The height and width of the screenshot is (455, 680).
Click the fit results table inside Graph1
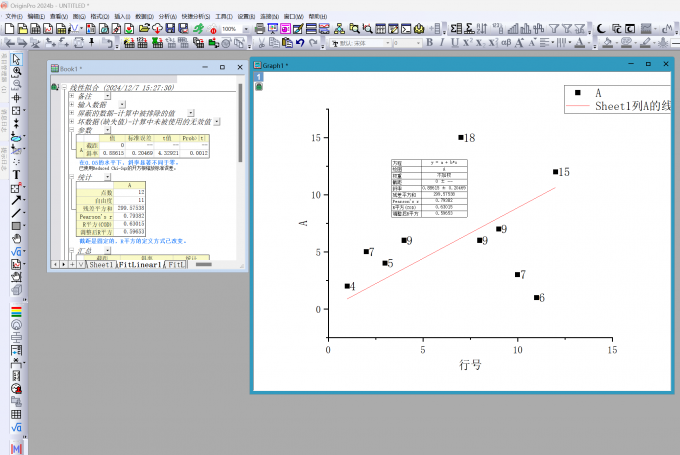tap(429, 188)
